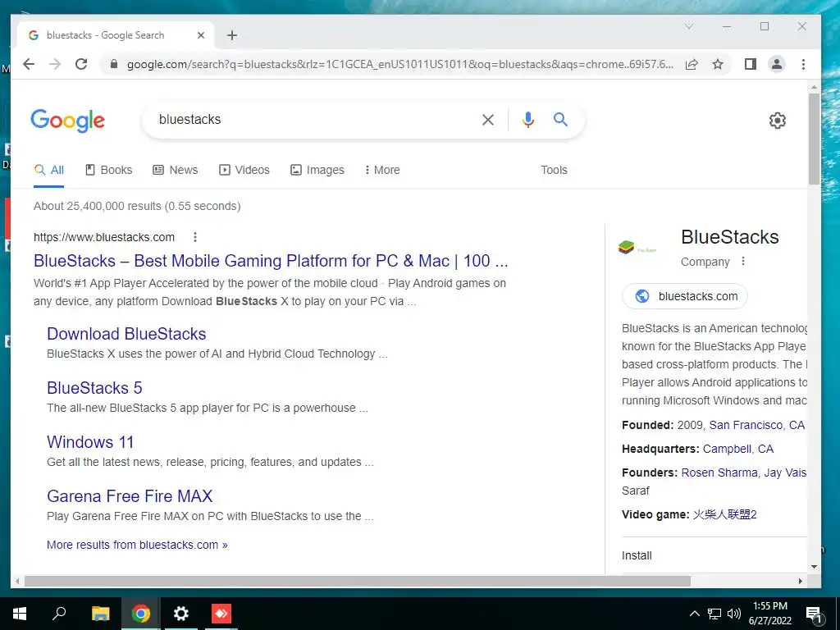Click More results from bluestacks.com
Screen dimensions: 840x630
pyautogui.click(x=137, y=545)
